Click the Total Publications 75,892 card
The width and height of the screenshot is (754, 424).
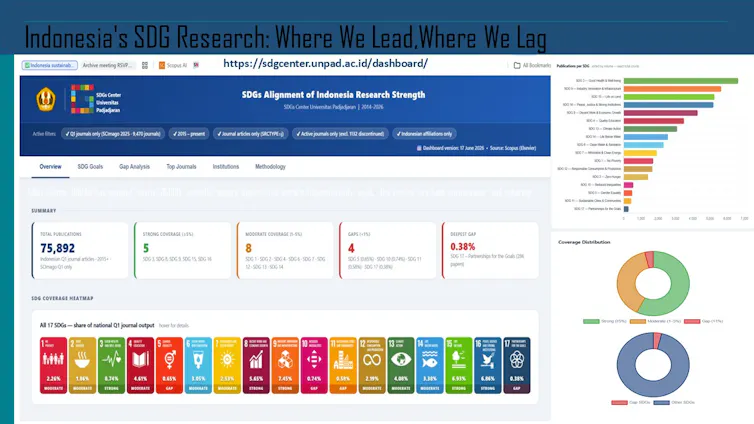point(80,250)
